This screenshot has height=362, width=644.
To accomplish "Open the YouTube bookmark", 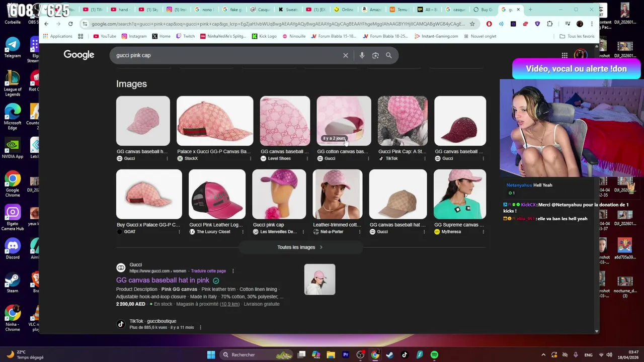I will (105, 36).
